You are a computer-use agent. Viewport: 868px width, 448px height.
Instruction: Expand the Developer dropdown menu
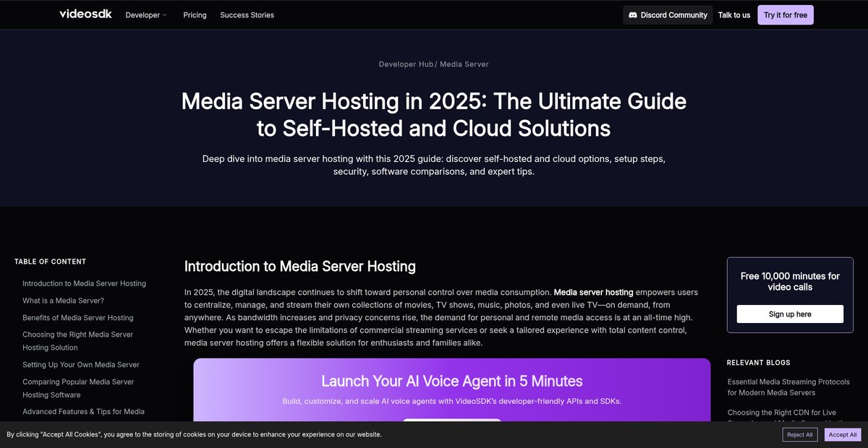(x=146, y=14)
